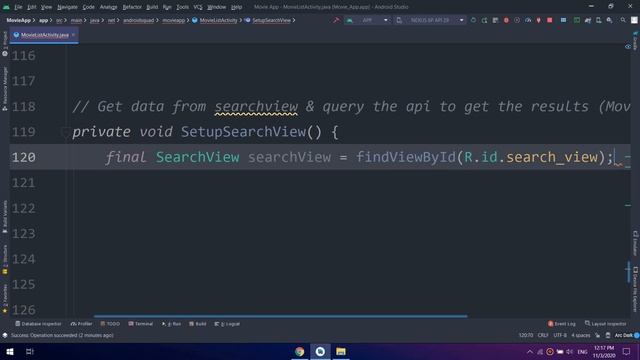Click the Apply Code Changes icon
The height and width of the screenshot is (360, 640).
tap(495, 20)
